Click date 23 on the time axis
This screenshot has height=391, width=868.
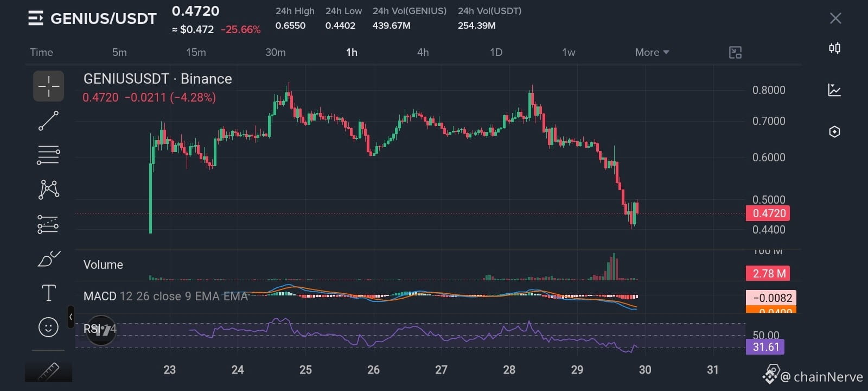[x=170, y=370]
